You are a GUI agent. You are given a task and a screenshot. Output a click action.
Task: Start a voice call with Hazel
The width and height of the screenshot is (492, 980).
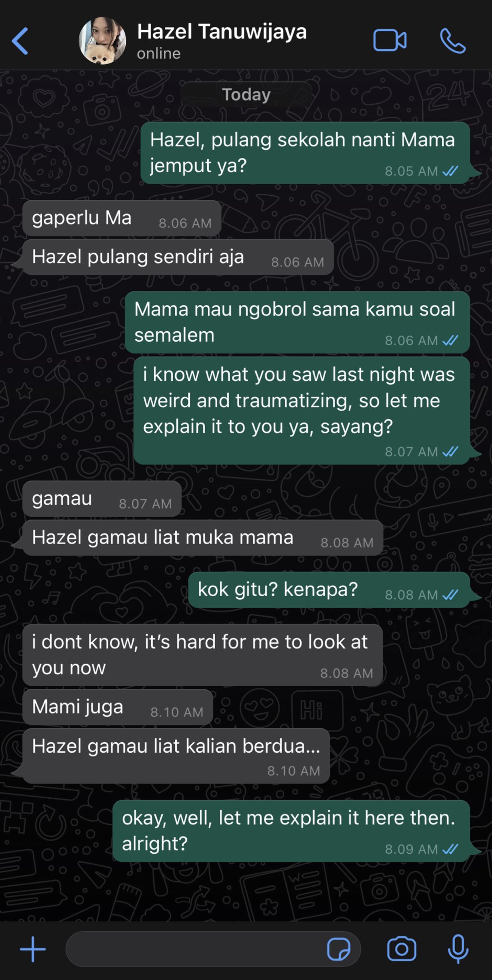tap(452, 41)
